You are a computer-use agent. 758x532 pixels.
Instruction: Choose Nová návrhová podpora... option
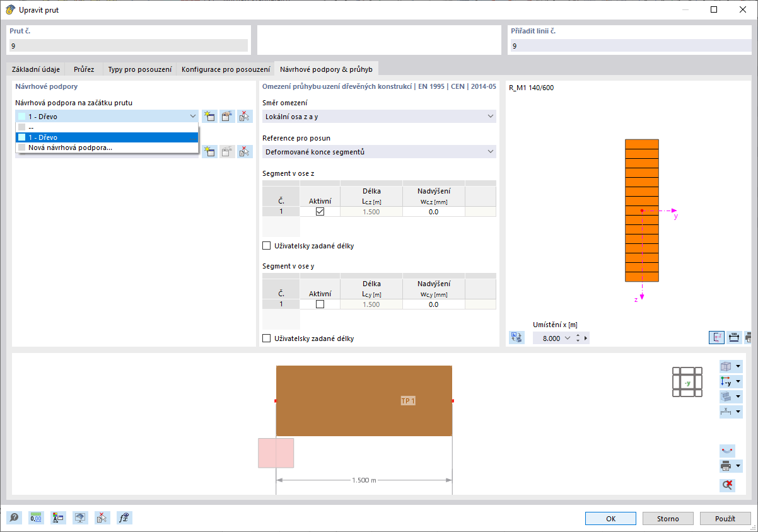[107, 147]
